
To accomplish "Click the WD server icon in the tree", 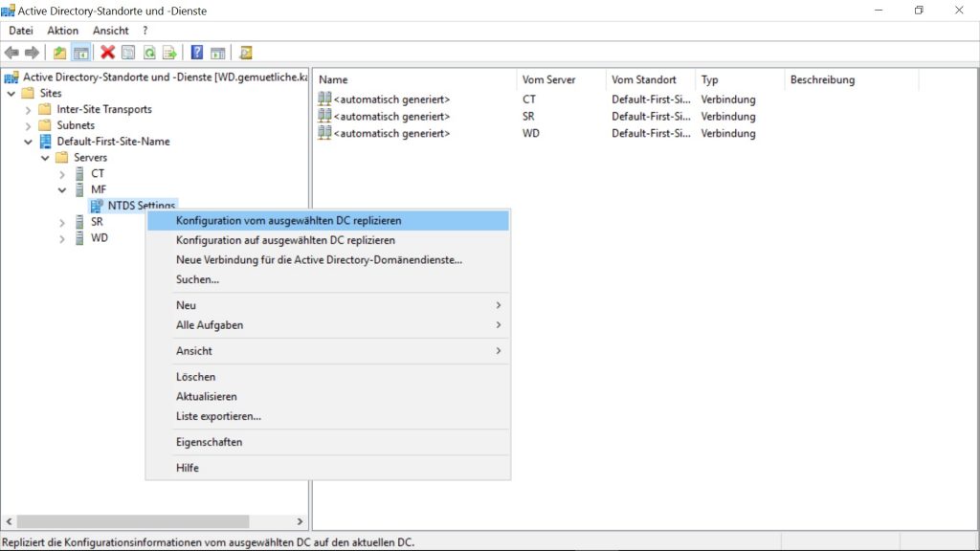I will point(79,238).
